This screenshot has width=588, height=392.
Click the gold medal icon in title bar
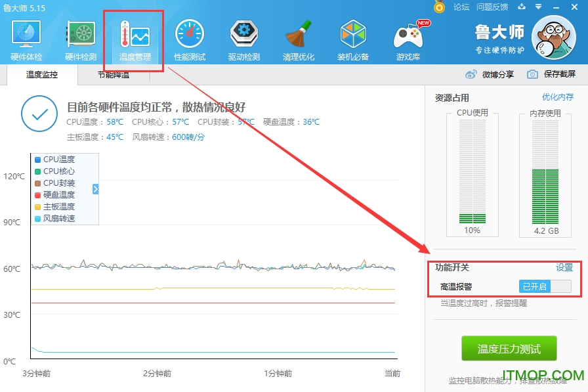pos(439,7)
